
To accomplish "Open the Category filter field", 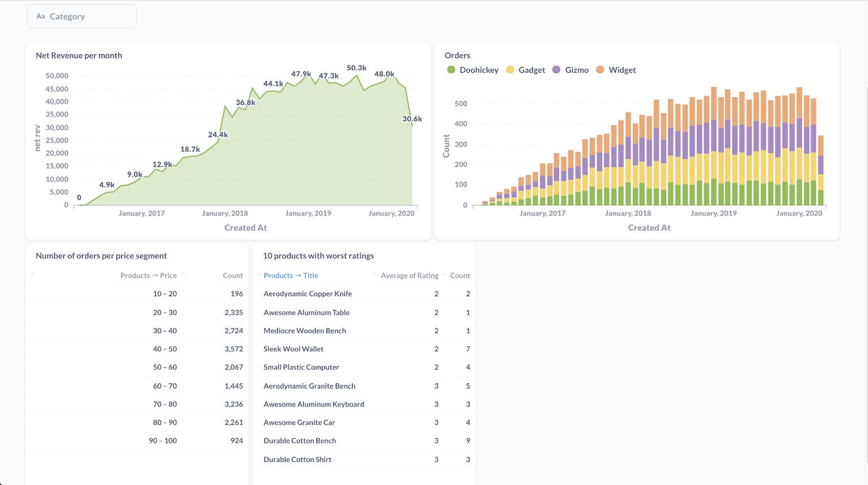I will pos(82,16).
